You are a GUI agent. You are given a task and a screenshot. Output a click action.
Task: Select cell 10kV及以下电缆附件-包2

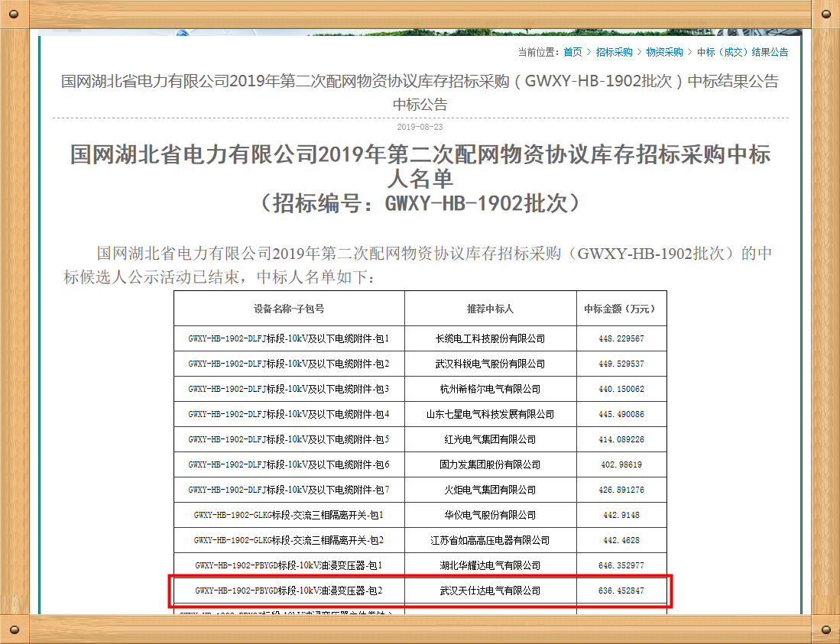click(289, 364)
